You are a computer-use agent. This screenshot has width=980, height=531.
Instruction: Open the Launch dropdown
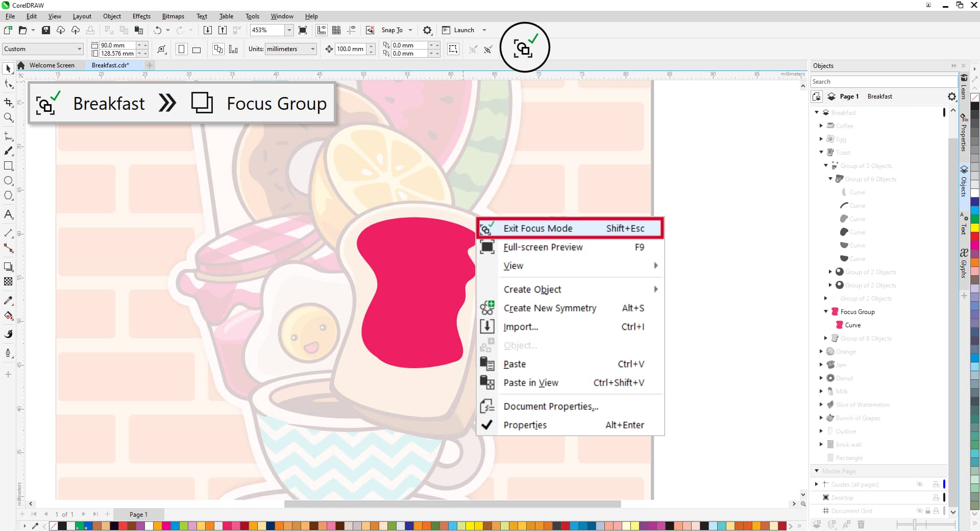click(x=484, y=30)
